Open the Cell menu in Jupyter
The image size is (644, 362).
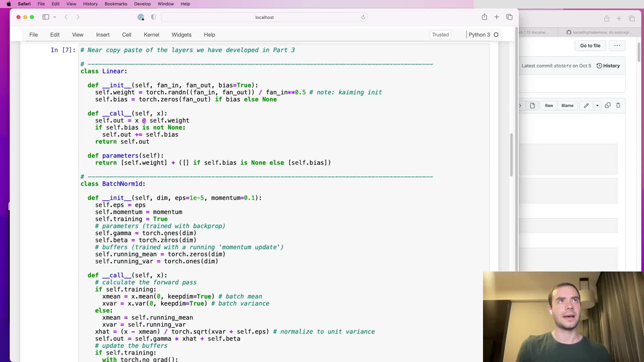[126, 35]
